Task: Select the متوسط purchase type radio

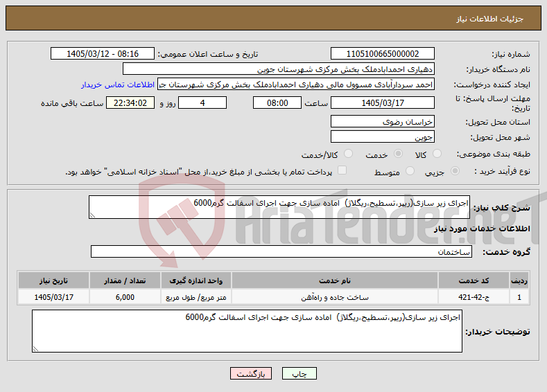Action: coord(410,171)
